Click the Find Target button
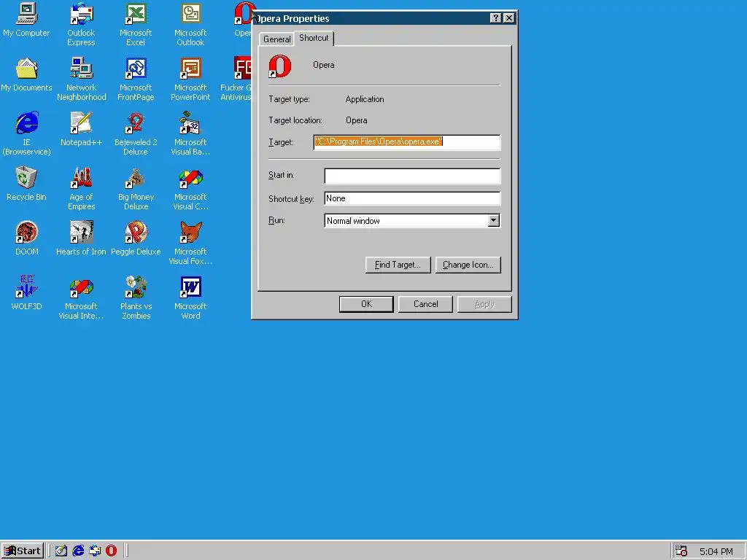747x560 pixels. 398,265
